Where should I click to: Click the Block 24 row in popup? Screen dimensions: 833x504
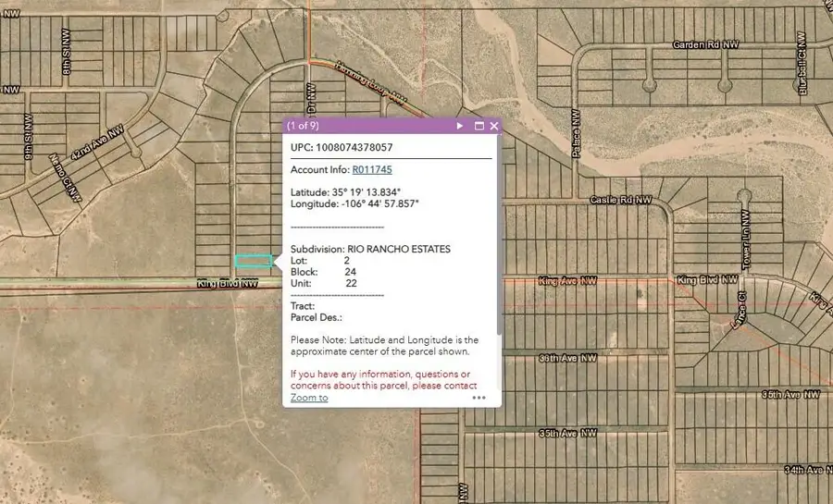(x=323, y=272)
